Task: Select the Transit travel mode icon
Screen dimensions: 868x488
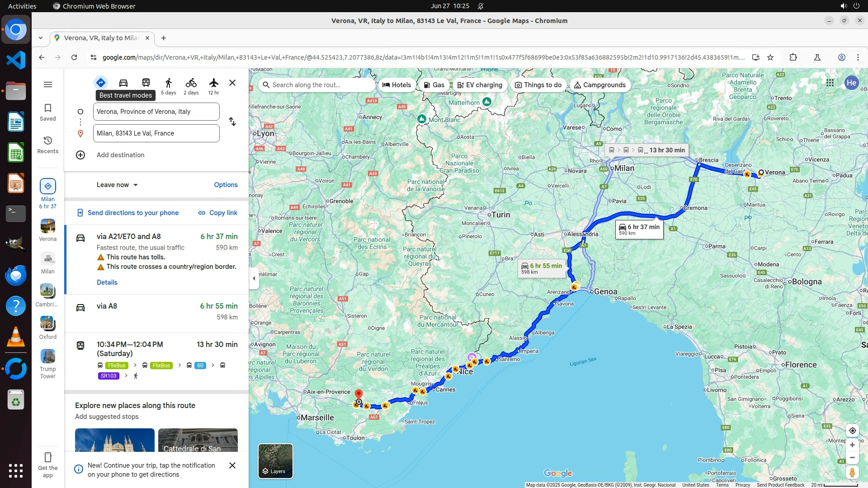Action: [146, 83]
